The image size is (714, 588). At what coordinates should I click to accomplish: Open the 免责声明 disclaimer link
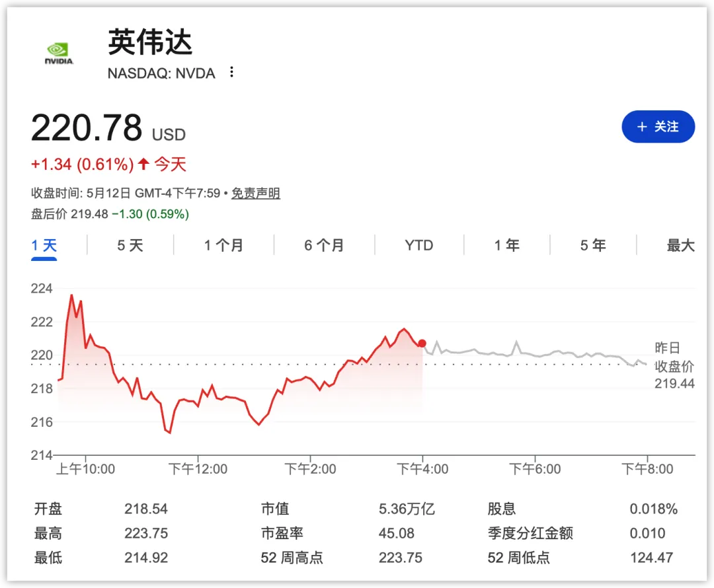click(x=255, y=194)
